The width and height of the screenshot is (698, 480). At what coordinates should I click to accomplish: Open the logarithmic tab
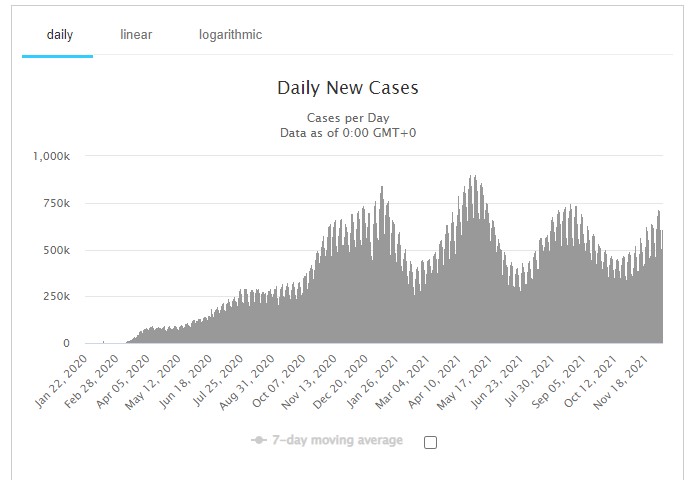pos(230,35)
